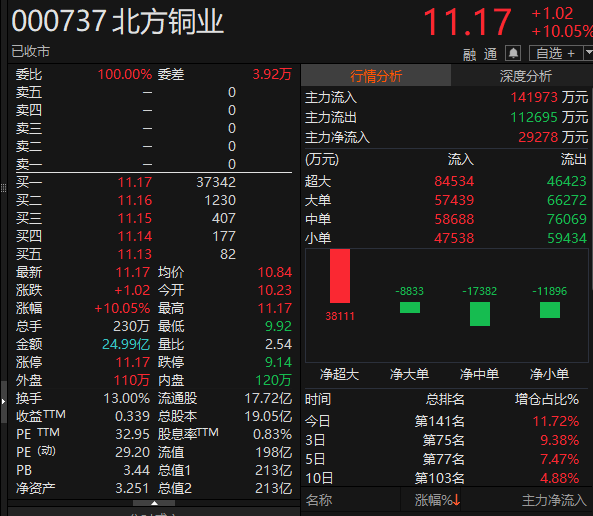
Task: Expand panel with bottom up-arrow handle
Action: coord(154,503)
